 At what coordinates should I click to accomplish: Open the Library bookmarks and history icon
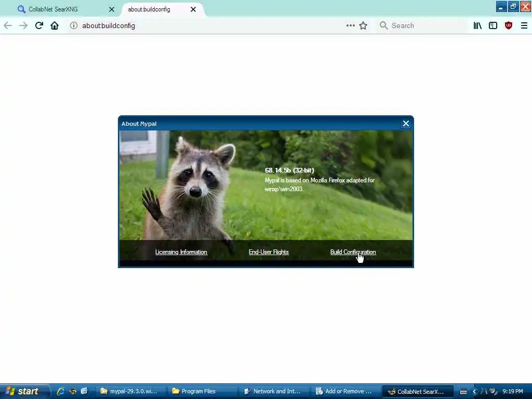click(x=477, y=26)
